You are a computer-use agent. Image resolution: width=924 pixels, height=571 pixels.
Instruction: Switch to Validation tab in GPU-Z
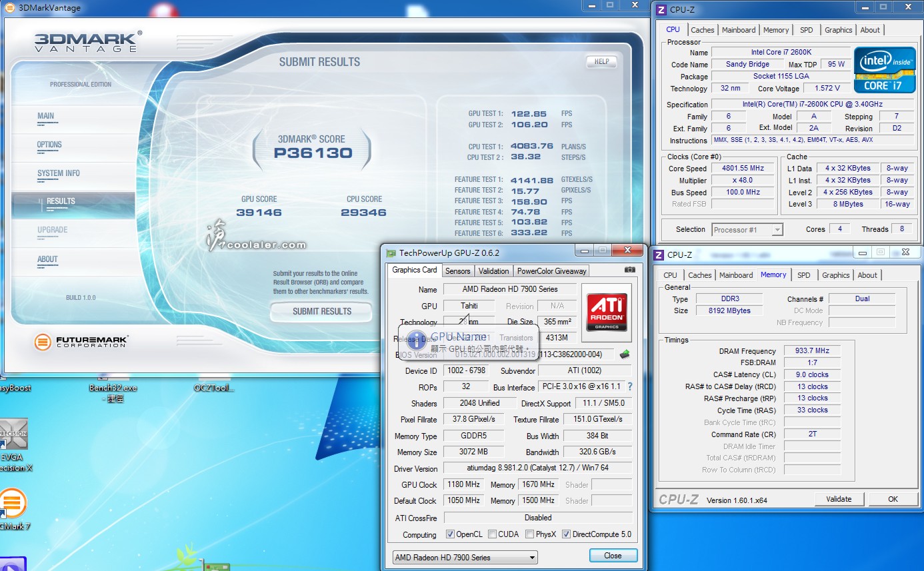coord(494,271)
